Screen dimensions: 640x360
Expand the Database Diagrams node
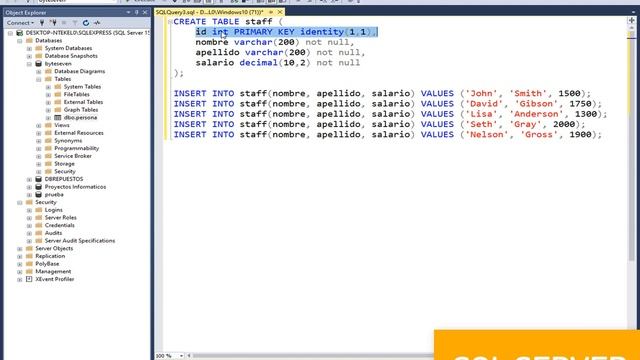click(39, 72)
